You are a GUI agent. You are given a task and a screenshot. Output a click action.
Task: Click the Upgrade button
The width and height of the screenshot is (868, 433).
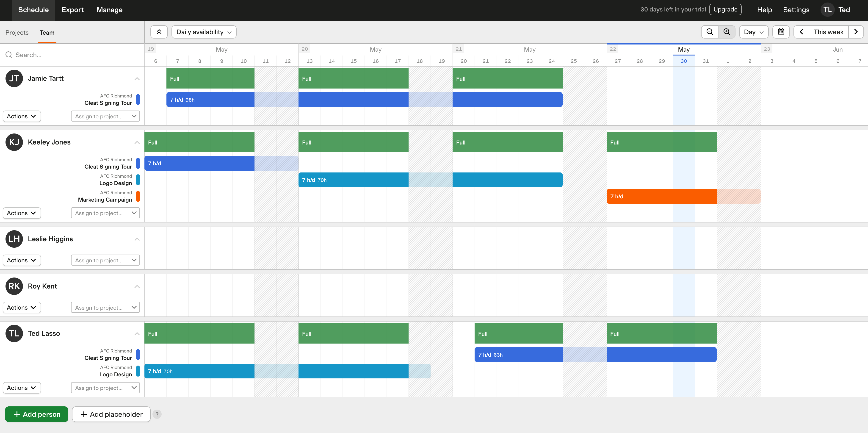coord(725,9)
